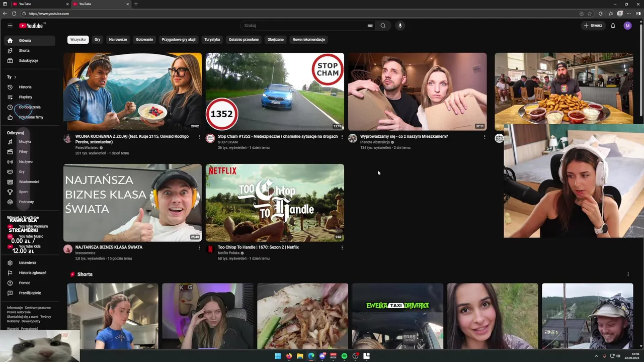Click the YouTube logo

[31, 26]
